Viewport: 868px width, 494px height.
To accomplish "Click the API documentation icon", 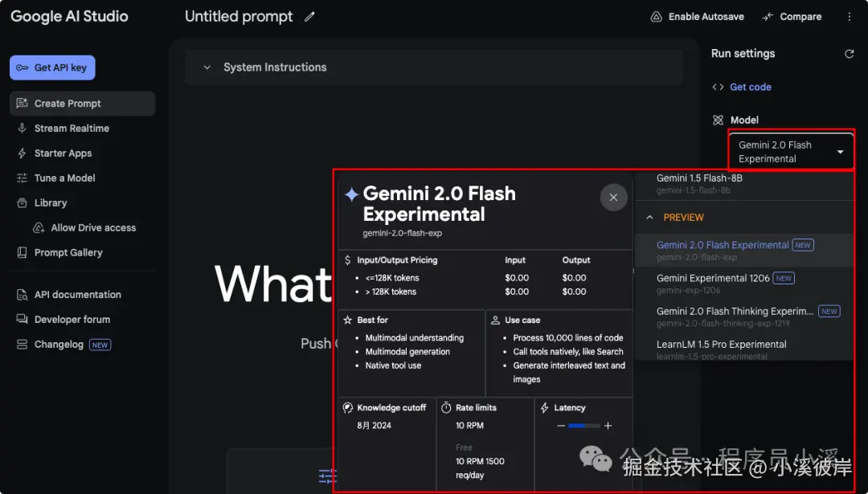I will pos(23,295).
